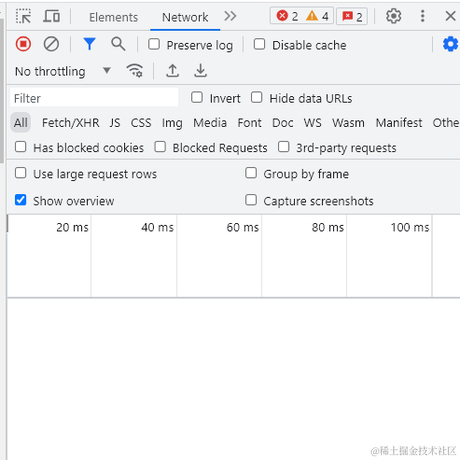
Task: Open the No throttling dropdown
Action: click(63, 71)
